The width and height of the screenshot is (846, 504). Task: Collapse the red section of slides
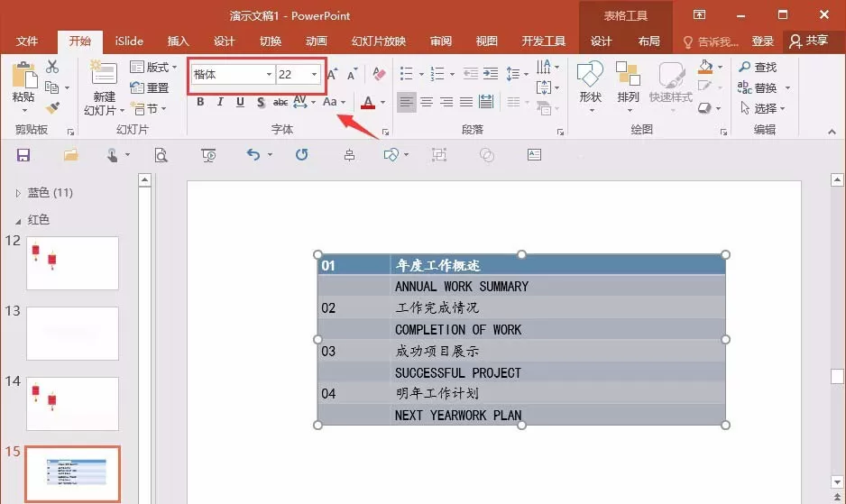tap(18, 221)
